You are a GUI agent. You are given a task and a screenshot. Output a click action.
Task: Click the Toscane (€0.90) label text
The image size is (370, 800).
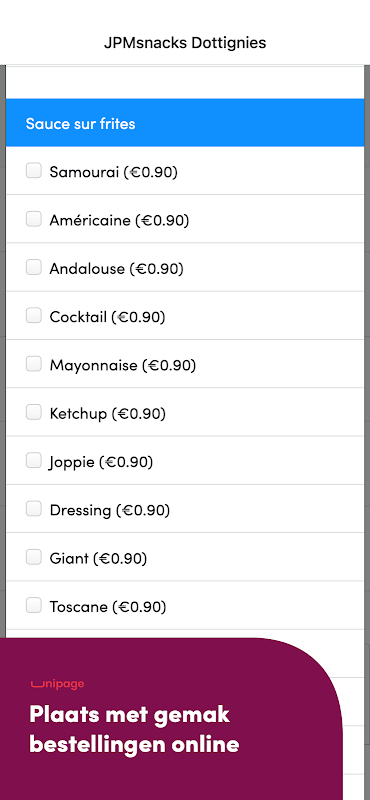pos(108,607)
